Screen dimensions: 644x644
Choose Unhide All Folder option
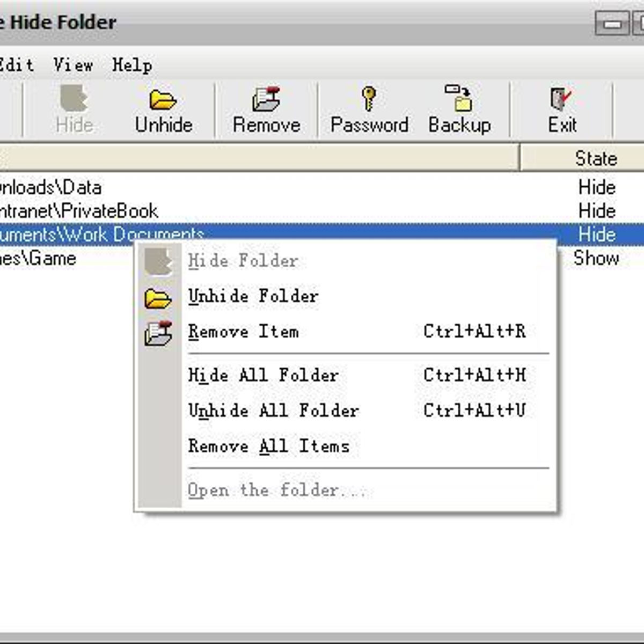(273, 411)
